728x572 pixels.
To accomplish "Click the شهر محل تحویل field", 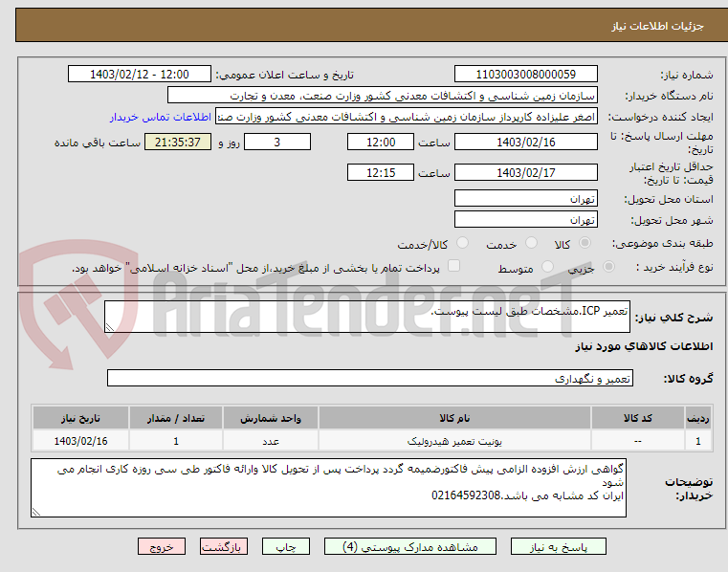I will pyautogui.click(x=525, y=220).
